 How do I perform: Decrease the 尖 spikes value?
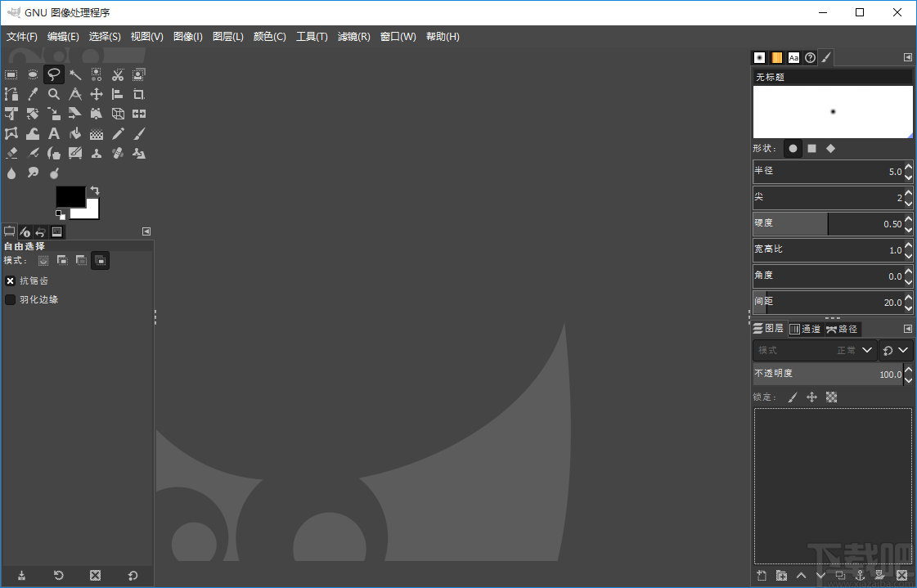coord(908,203)
